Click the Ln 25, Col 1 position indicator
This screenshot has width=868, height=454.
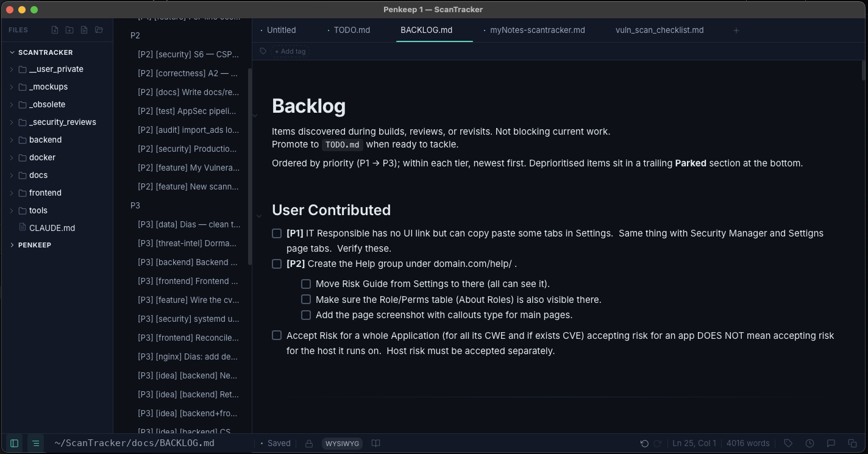694,443
